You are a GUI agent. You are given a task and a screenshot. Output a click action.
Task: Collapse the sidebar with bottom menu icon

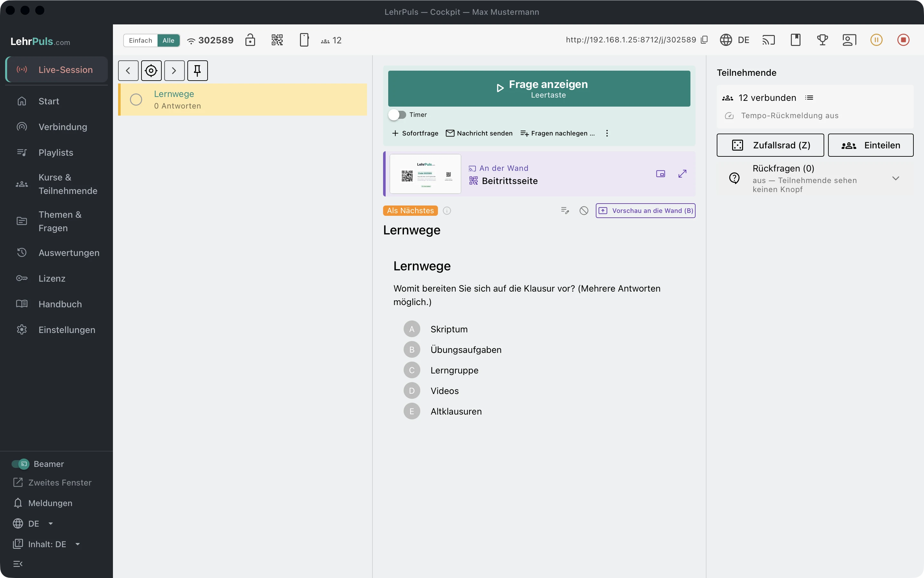click(x=18, y=564)
